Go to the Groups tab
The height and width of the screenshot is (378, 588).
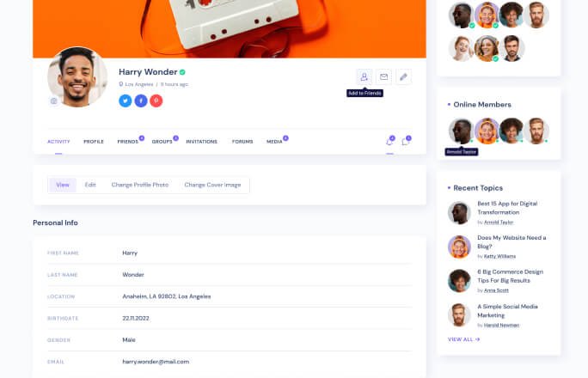coord(162,142)
